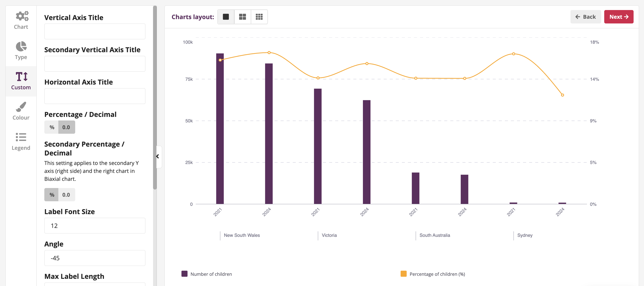This screenshot has height=286, width=644.
Task: Click the red Next button
Action: point(618,17)
